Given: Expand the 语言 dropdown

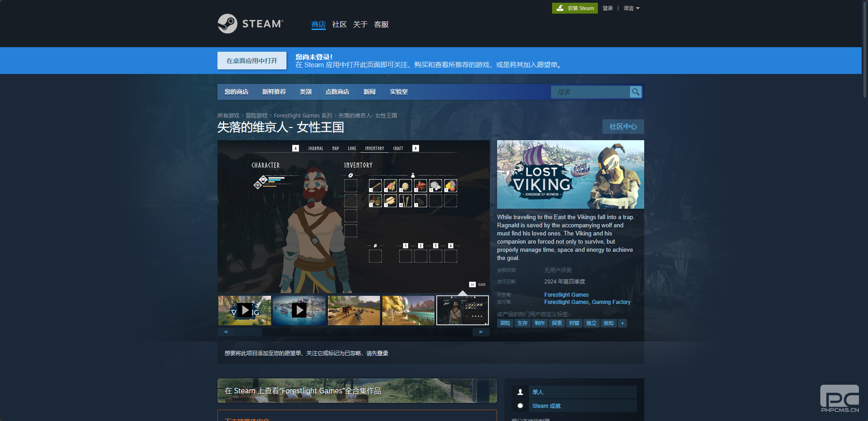Looking at the screenshot, I should pos(631,8).
